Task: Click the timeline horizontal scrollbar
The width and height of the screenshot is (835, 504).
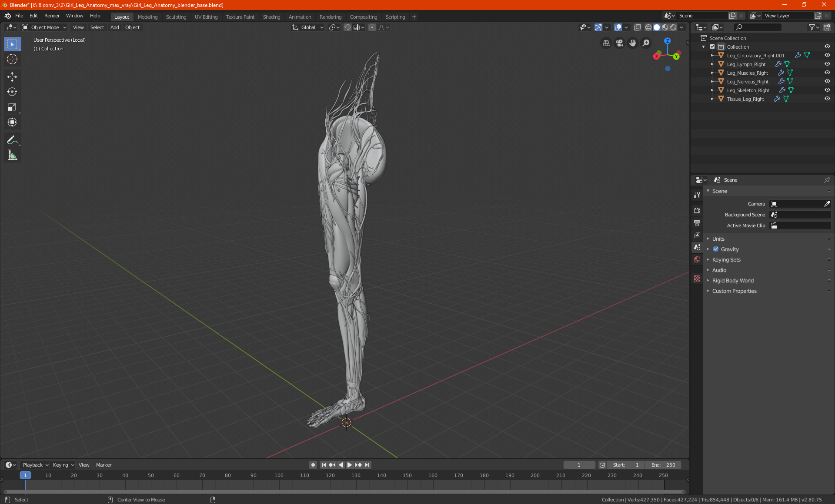Action: (344, 492)
